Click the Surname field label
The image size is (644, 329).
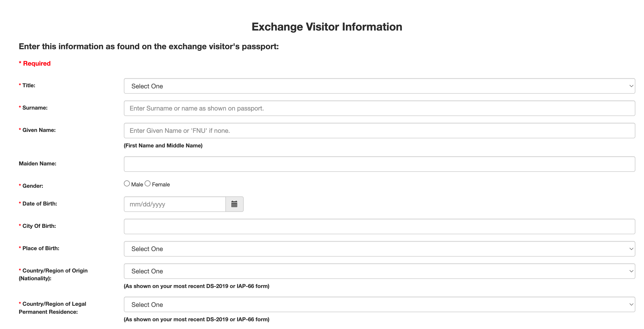(35, 108)
